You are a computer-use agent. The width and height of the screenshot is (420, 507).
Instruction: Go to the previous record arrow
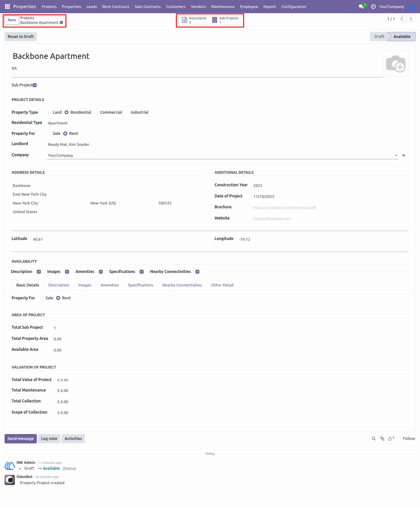pos(402,19)
